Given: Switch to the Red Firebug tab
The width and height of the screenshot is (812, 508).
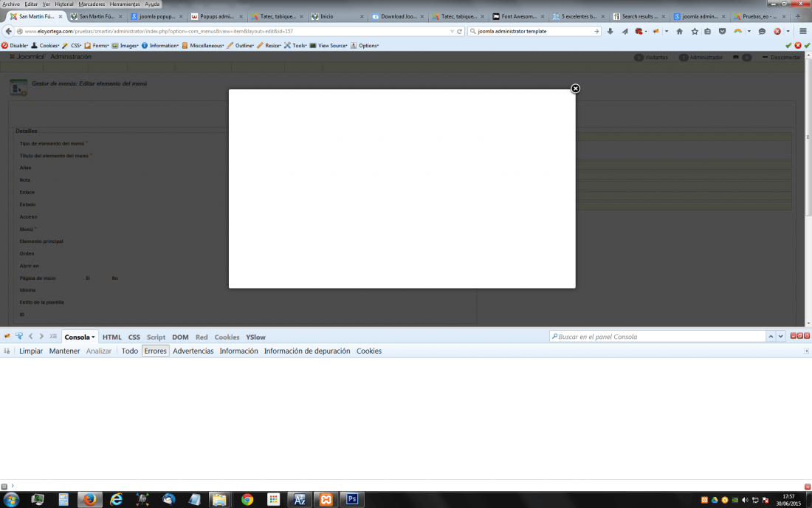Looking at the screenshot, I should tap(202, 337).
